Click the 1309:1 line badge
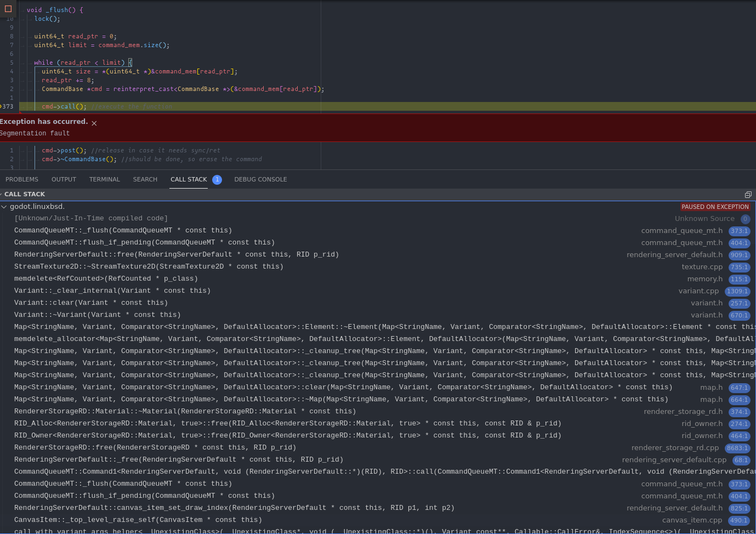 tap(737, 291)
